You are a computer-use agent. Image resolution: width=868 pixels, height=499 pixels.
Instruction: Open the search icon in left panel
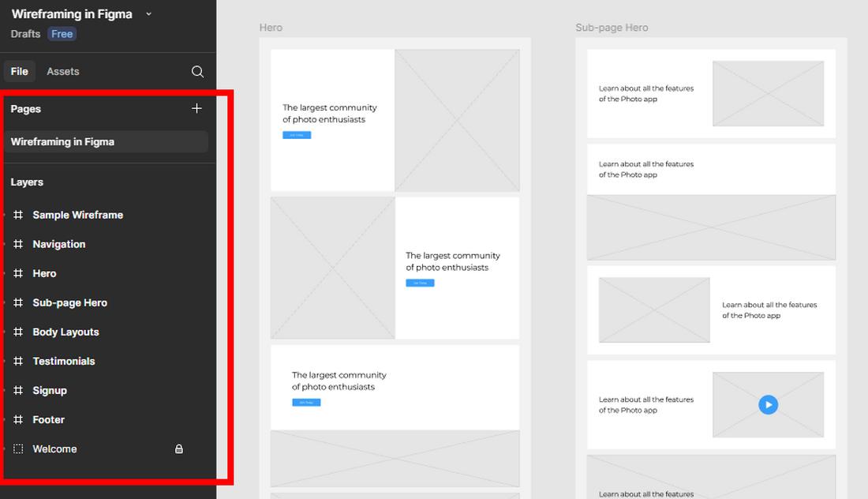coord(197,71)
